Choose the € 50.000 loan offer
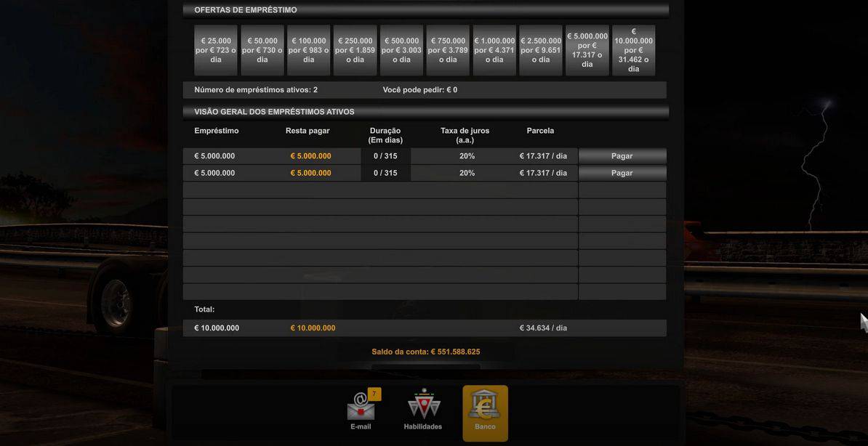This screenshot has height=446, width=868. pos(262,51)
